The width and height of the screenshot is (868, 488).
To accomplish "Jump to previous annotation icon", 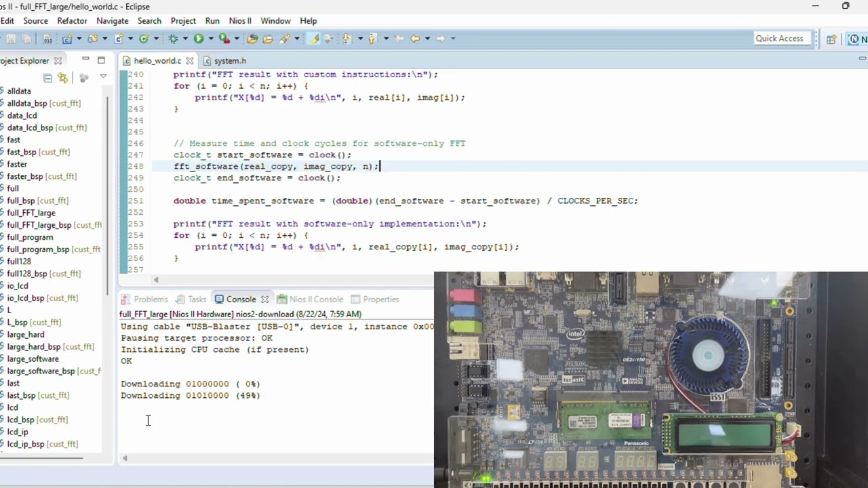I will tap(372, 39).
